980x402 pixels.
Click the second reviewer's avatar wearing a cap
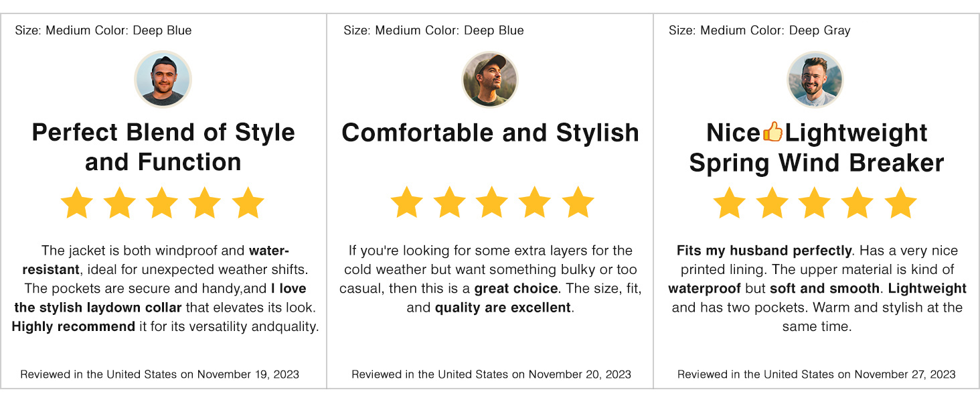pos(490,79)
